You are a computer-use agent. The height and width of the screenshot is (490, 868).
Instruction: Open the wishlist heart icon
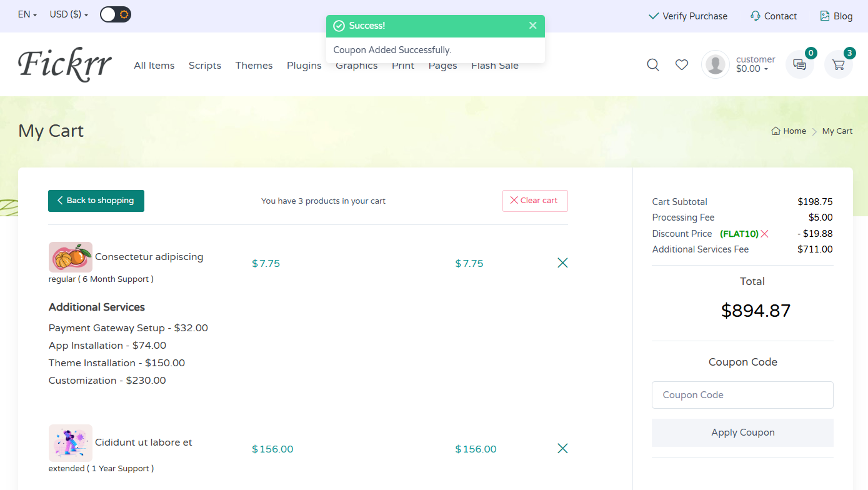682,64
